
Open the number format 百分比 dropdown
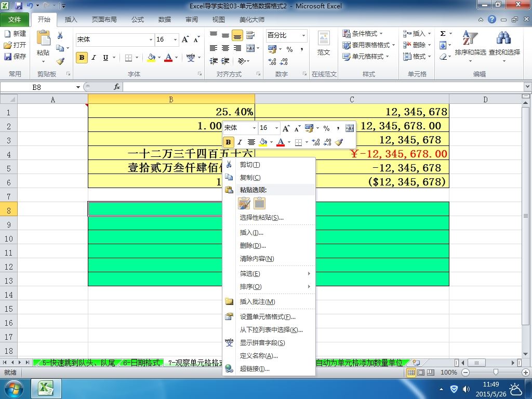click(x=303, y=35)
